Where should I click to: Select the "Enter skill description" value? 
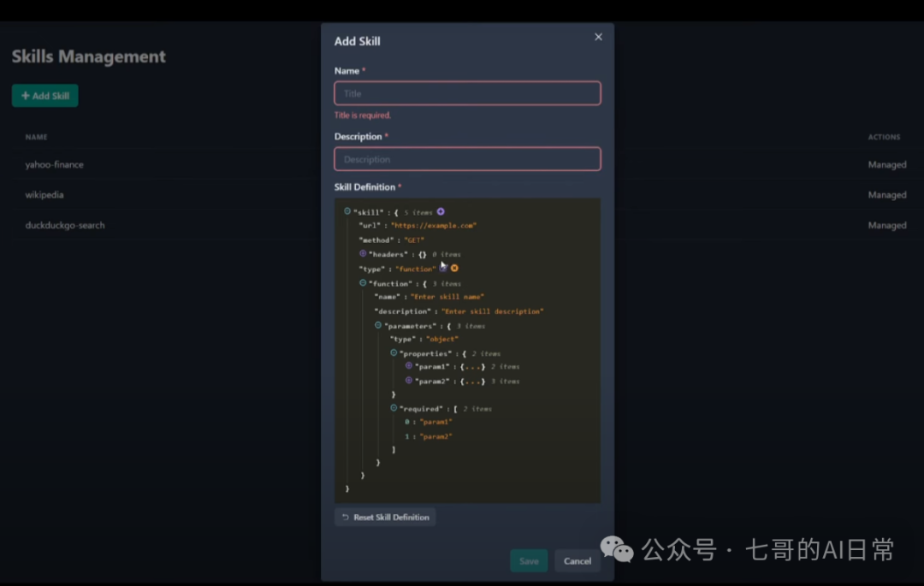click(493, 311)
